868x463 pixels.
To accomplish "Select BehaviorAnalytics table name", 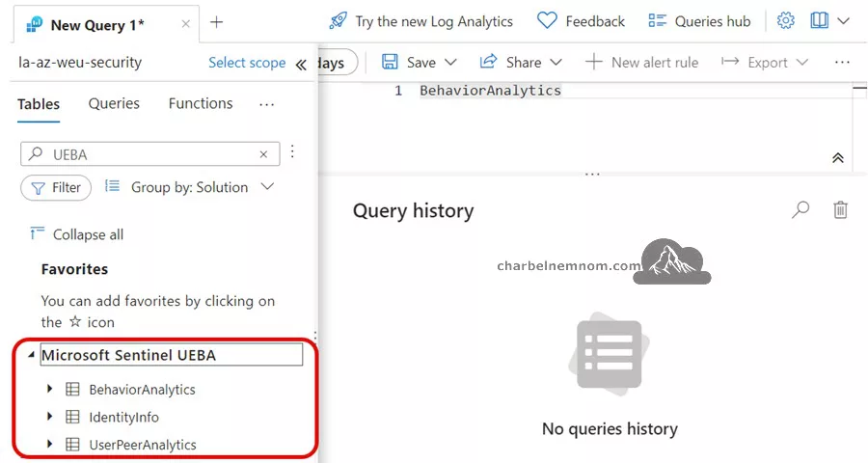I will (x=143, y=390).
